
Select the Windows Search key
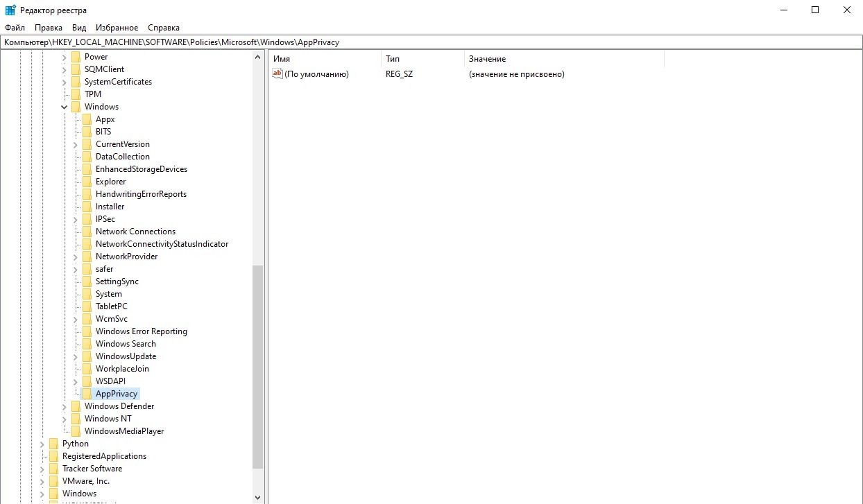[126, 344]
